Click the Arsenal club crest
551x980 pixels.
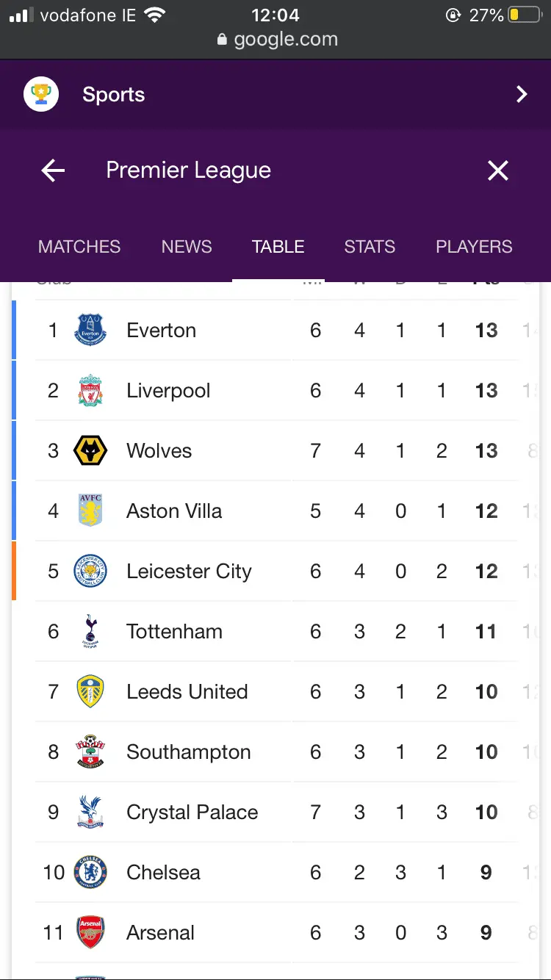90,932
